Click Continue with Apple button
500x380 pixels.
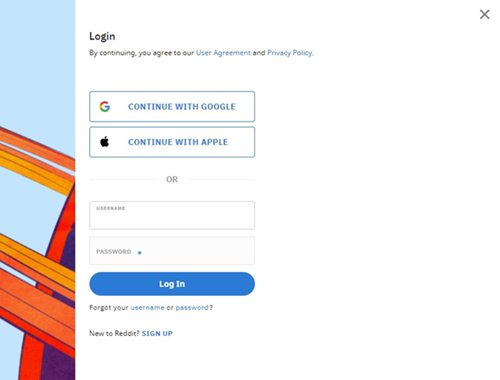(x=172, y=142)
